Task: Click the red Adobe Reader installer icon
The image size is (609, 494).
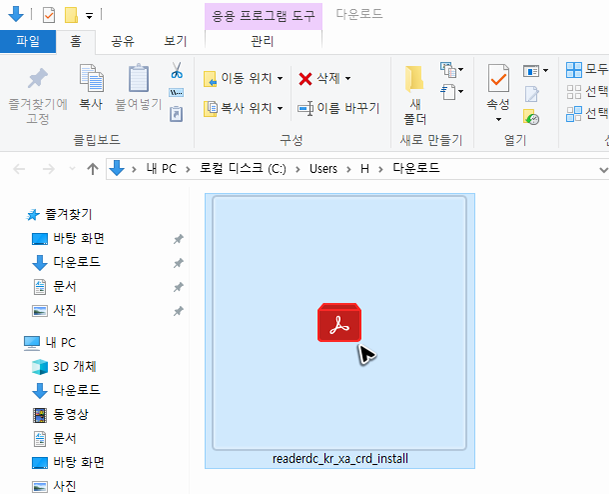Action: tap(339, 322)
